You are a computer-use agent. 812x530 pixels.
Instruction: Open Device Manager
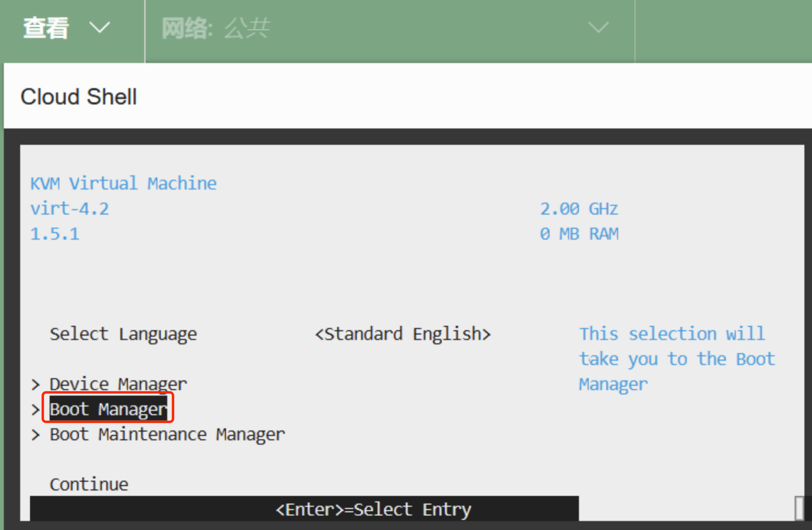[118, 383]
